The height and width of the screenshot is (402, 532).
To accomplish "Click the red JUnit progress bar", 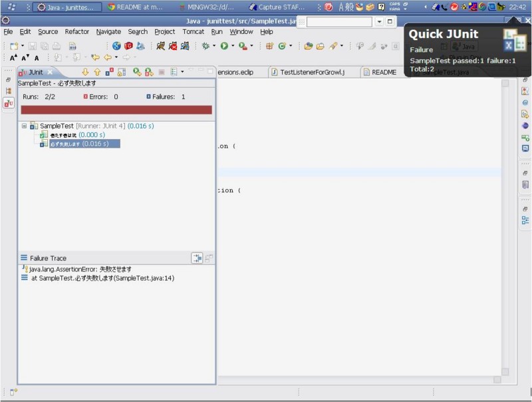I will click(116, 110).
